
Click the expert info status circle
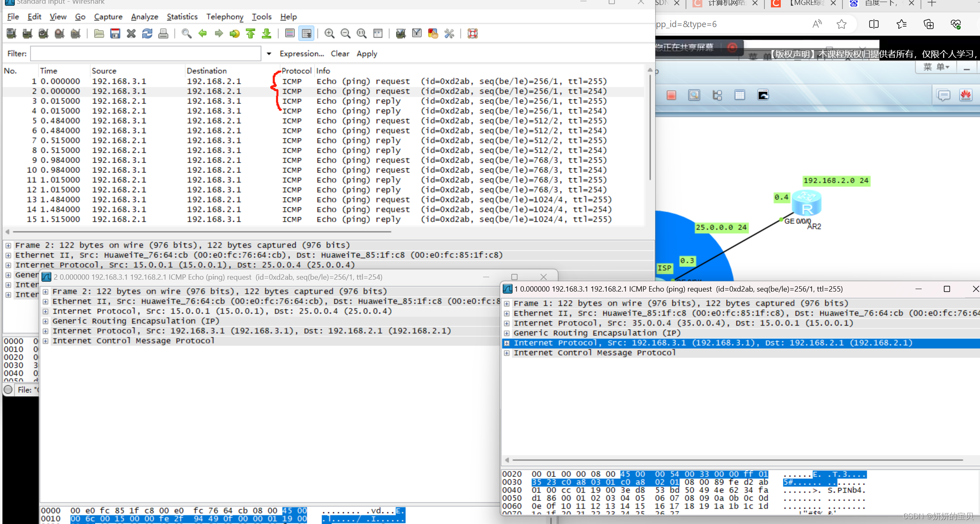click(8, 389)
